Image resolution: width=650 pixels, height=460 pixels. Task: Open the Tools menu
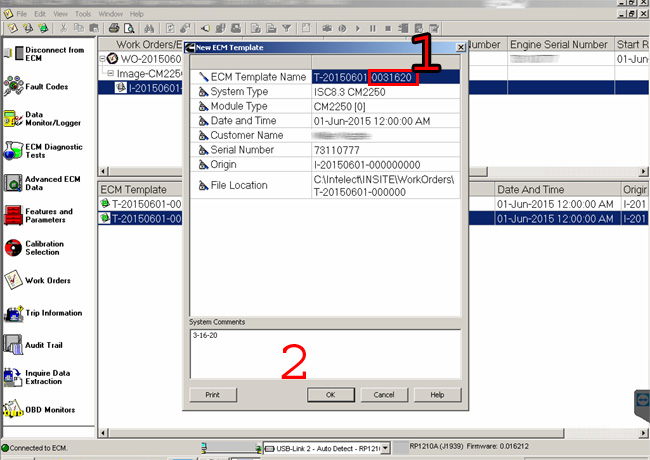coord(83,14)
